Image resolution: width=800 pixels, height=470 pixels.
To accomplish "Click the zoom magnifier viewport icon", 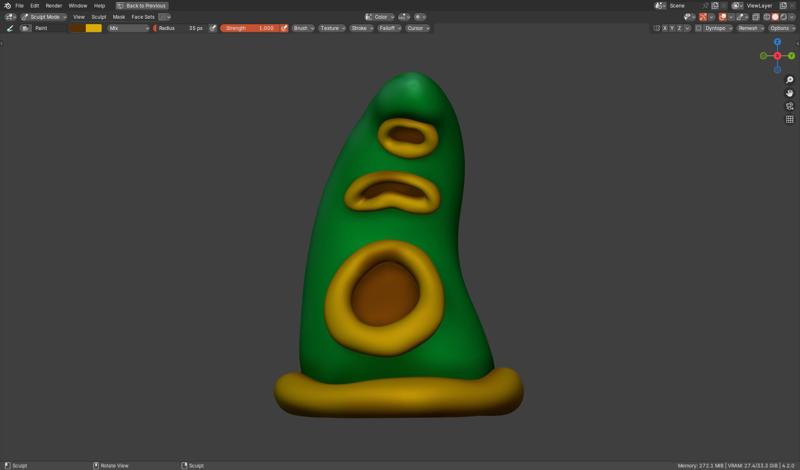I will click(x=789, y=80).
